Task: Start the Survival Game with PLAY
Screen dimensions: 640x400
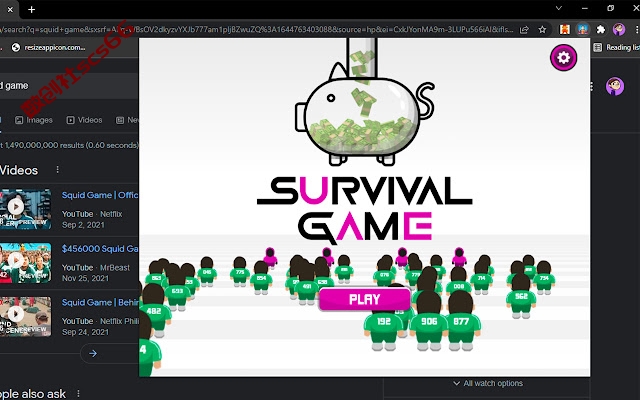Action: tap(364, 299)
